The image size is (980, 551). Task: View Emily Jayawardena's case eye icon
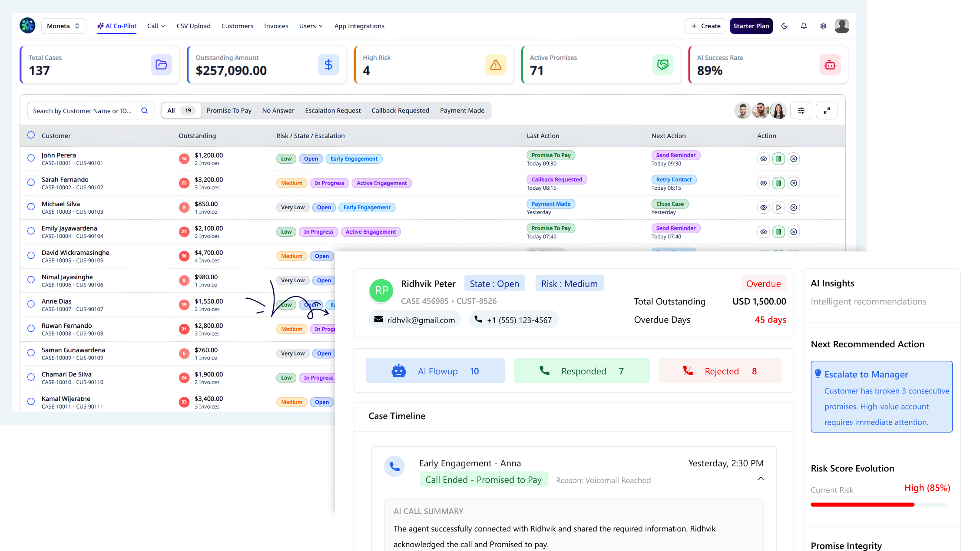763,232
